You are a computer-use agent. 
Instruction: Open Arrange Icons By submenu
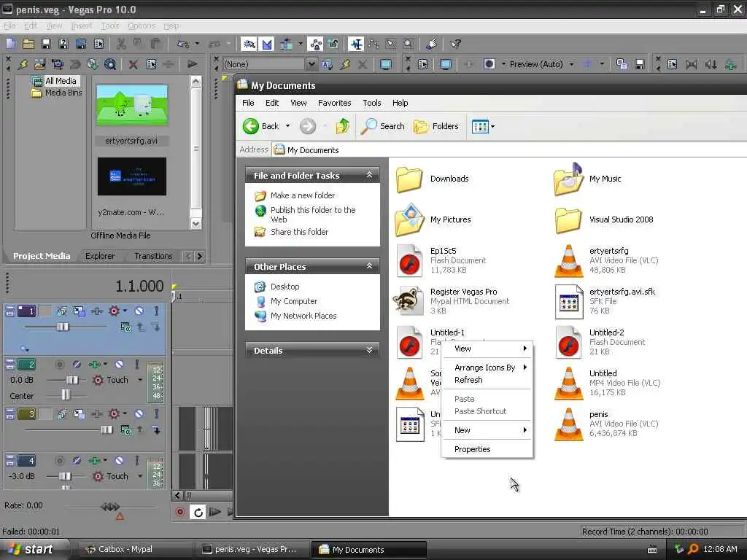click(x=487, y=367)
